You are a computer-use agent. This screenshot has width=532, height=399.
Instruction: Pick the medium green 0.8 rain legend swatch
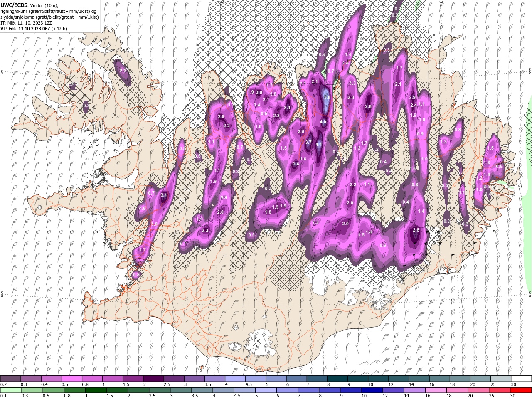click(74, 390)
